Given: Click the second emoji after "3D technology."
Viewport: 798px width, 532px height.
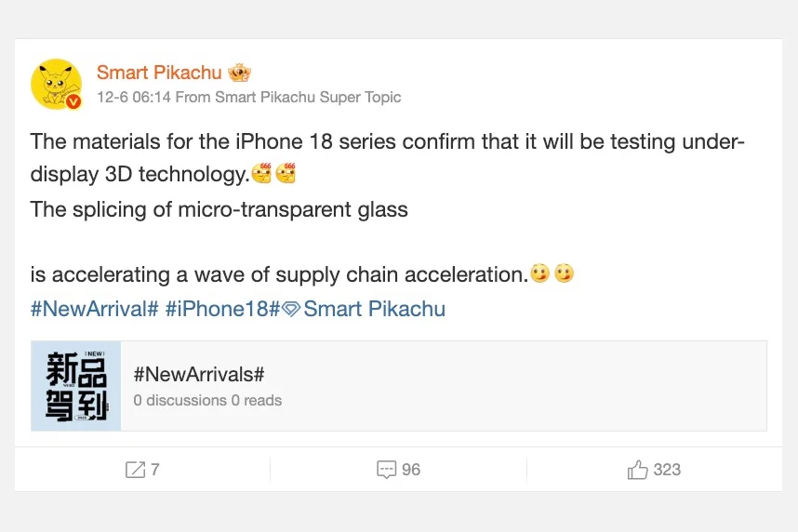Looking at the screenshot, I should tap(286, 174).
